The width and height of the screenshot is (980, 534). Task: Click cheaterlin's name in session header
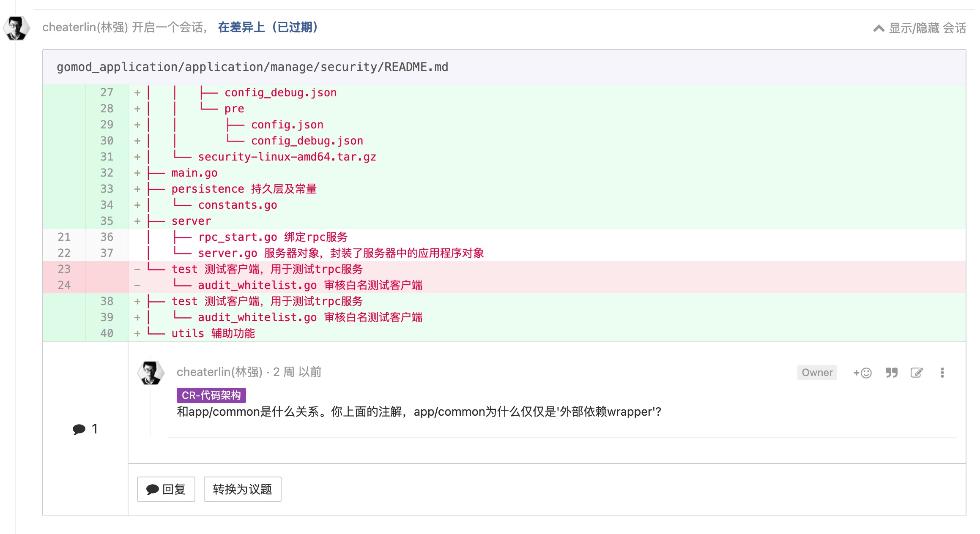click(x=85, y=27)
